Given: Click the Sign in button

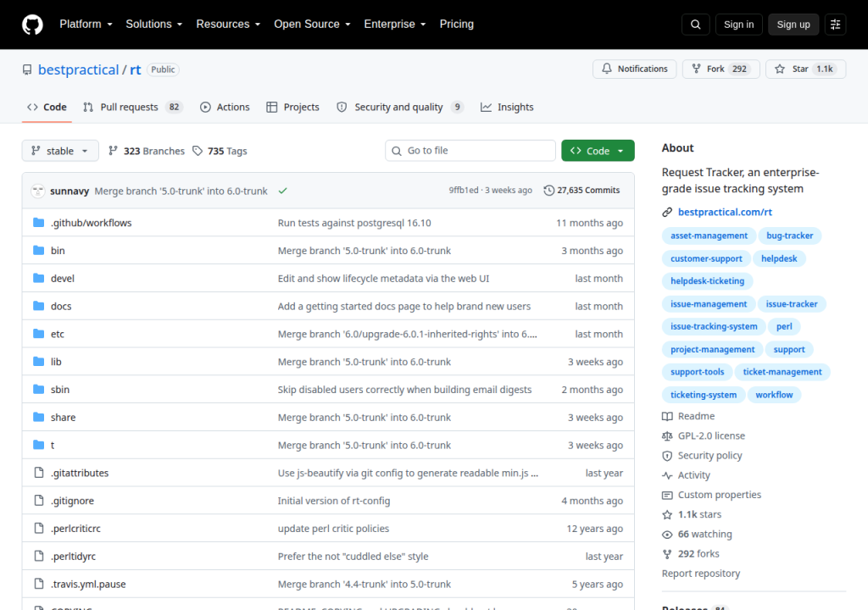Looking at the screenshot, I should pyautogui.click(x=738, y=25).
